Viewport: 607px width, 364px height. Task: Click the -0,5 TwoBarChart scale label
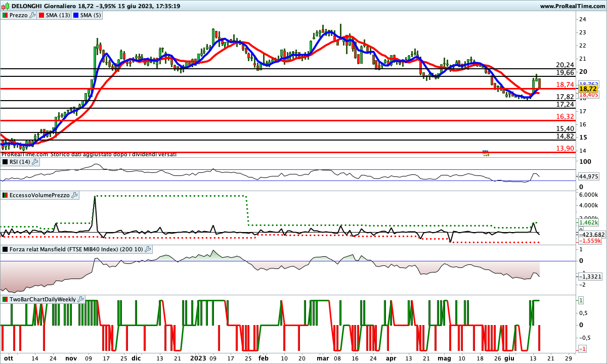584,338
